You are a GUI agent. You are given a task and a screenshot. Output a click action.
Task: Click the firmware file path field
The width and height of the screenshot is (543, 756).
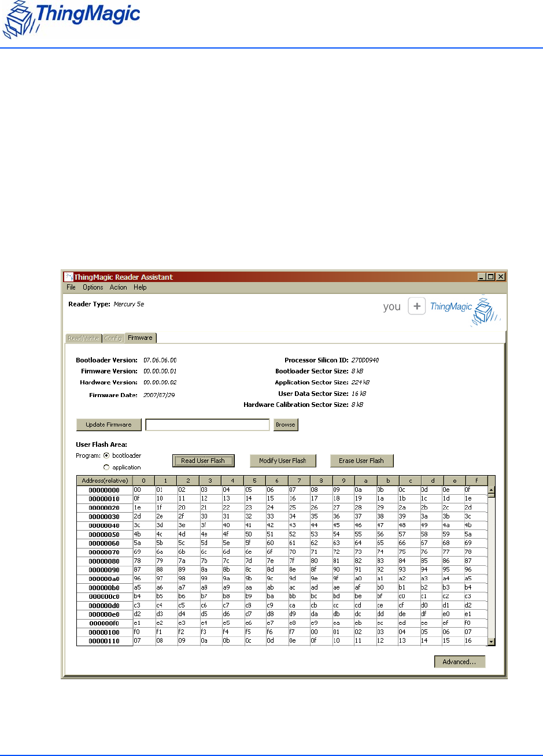(208, 425)
